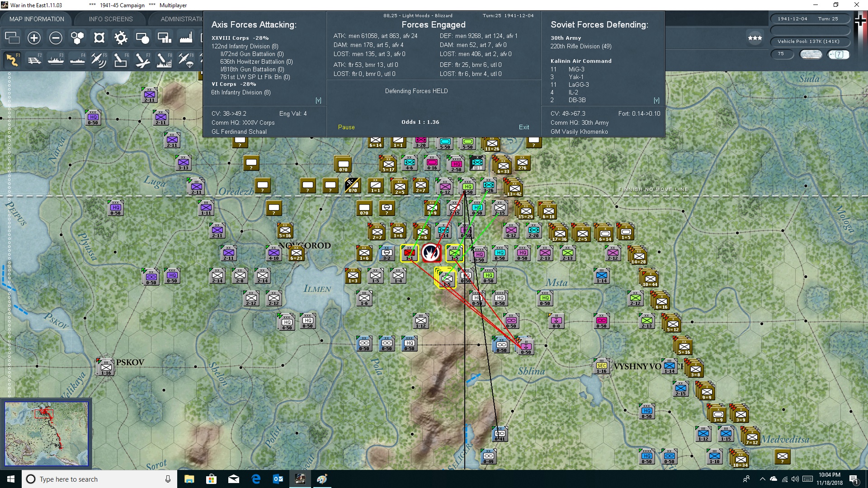The height and width of the screenshot is (488, 868).
Task: Select the 4-50 HQ unit south of Ilmen
Action: tap(287, 321)
